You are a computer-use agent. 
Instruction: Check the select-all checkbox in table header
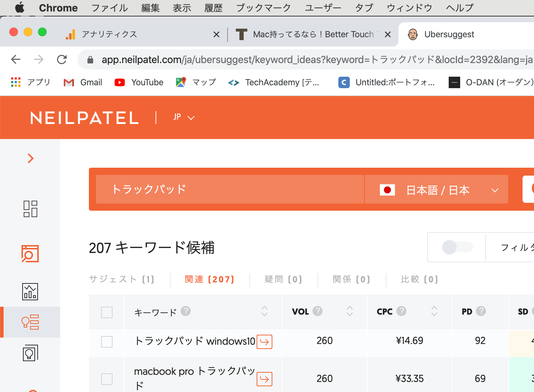click(x=107, y=312)
